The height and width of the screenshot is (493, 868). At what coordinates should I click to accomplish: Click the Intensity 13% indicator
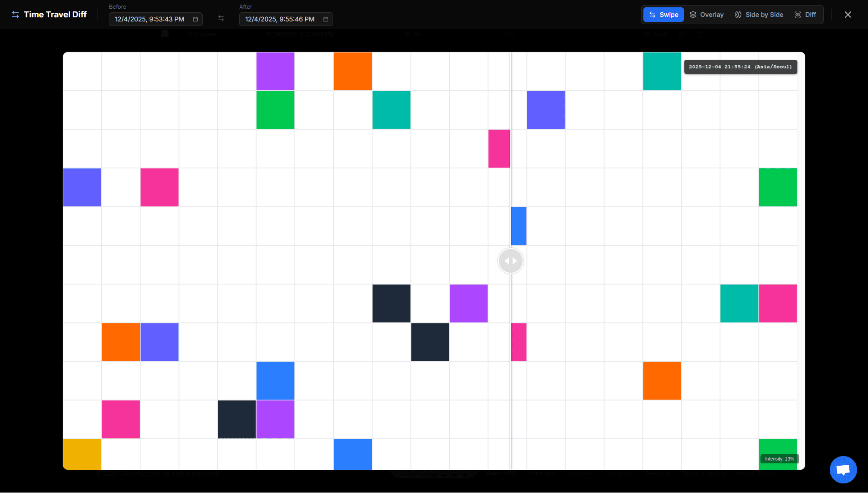tap(779, 459)
